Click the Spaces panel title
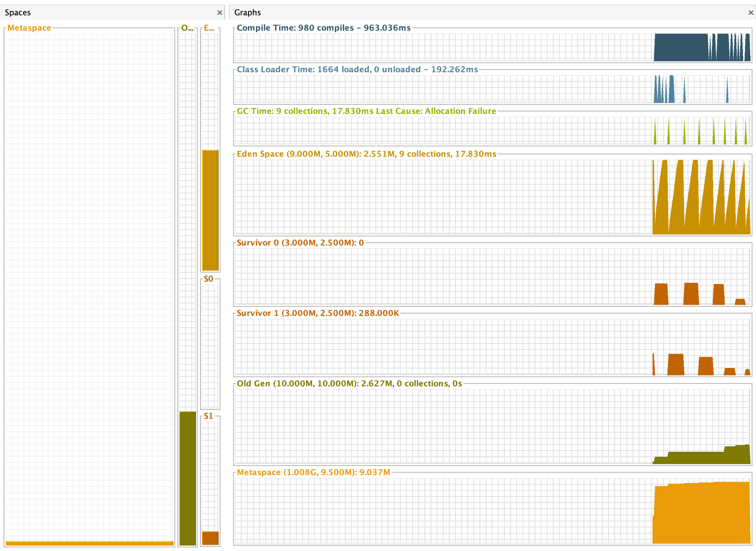Screen dimensions: 756x551 (x=18, y=13)
